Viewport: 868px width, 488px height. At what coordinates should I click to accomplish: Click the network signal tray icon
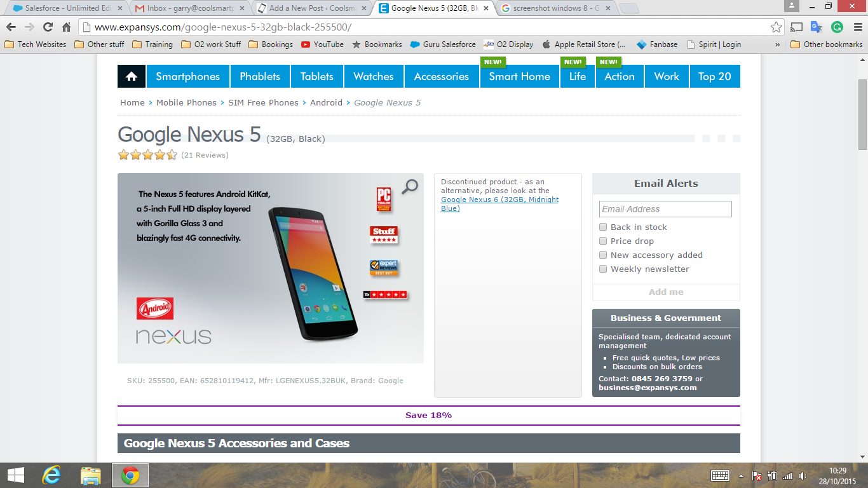tap(787, 475)
